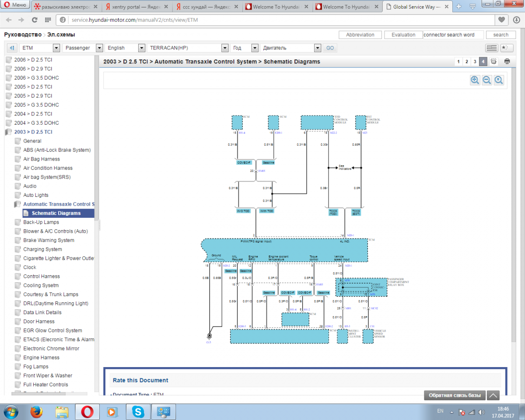
Task: Expand the feedback panel with the up arrow
Action: pos(493,395)
